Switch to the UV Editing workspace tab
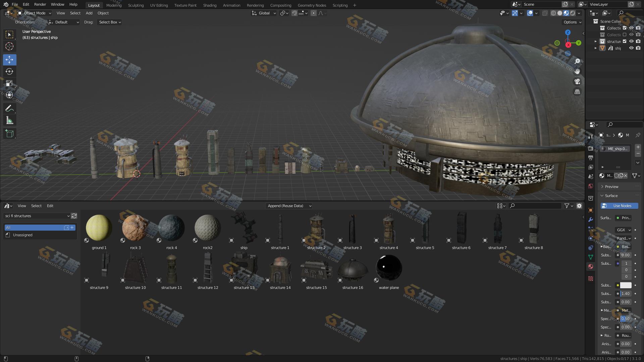The image size is (644, 362). [159, 5]
